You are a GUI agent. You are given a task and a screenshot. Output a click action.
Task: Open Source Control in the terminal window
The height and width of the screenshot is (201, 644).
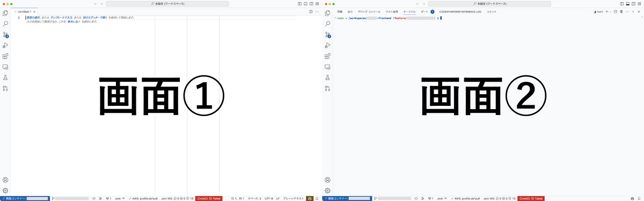click(x=327, y=34)
